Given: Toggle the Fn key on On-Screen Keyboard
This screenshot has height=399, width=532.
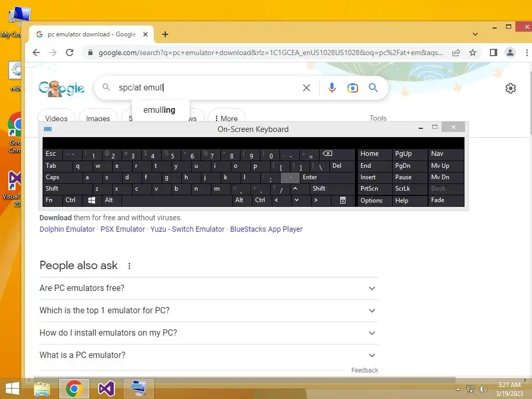Looking at the screenshot, I should (x=52, y=200).
